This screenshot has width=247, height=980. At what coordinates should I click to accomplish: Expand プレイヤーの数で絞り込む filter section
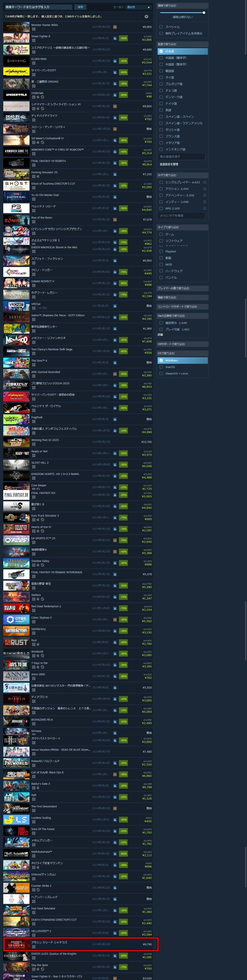coord(182,288)
